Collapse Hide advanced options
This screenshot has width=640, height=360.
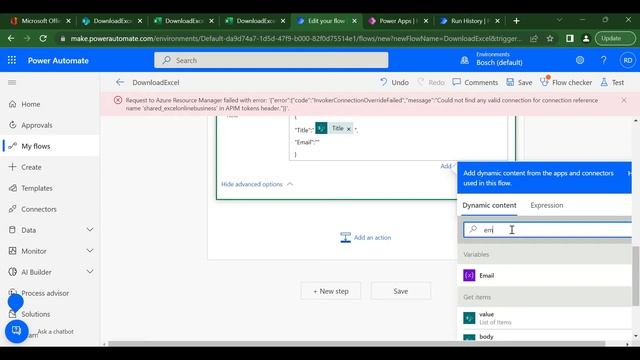pyautogui.click(x=257, y=184)
